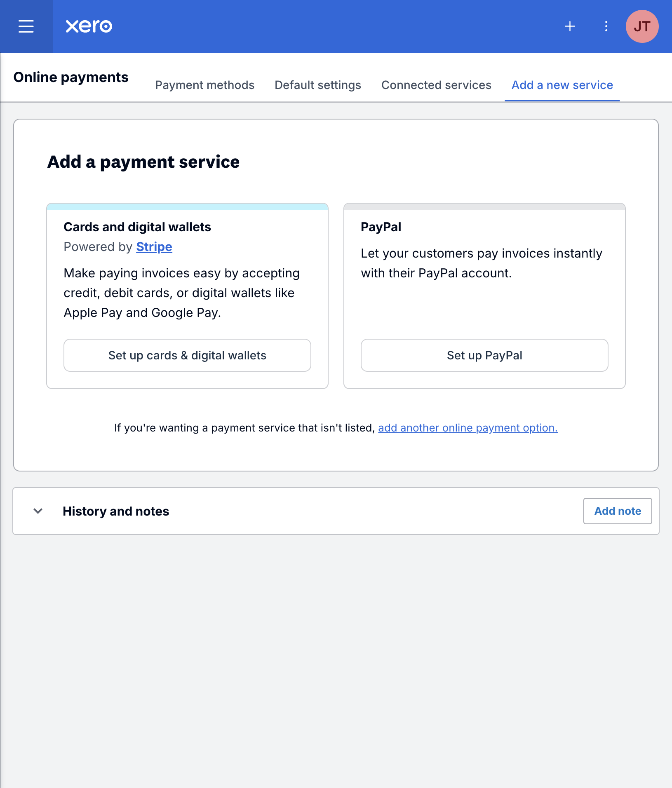The height and width of the screenshot is (788, 672).
Task: Click the Add note button
Action: click(618, 511)
